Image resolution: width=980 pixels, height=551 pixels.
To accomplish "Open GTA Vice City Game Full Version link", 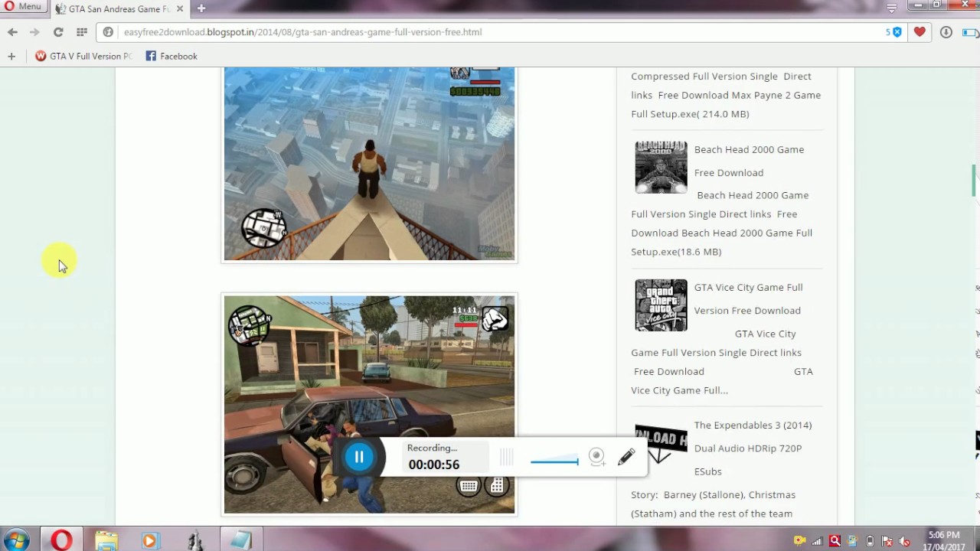I will pyautogui.click(x=748, y=298).
